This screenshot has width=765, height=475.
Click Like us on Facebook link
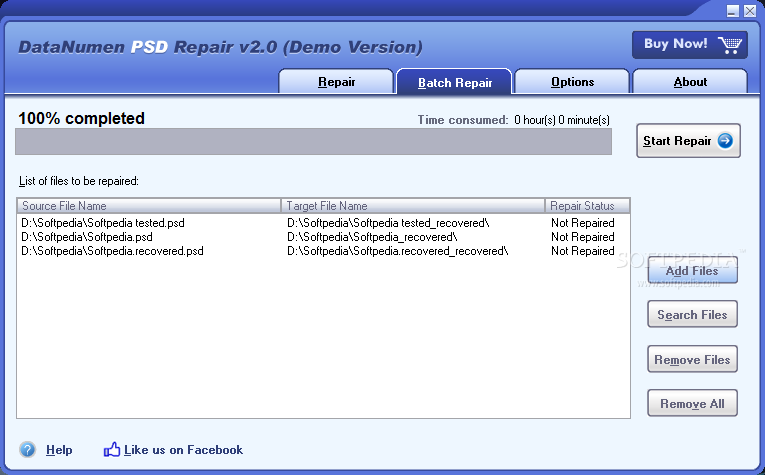pos(183,450)
